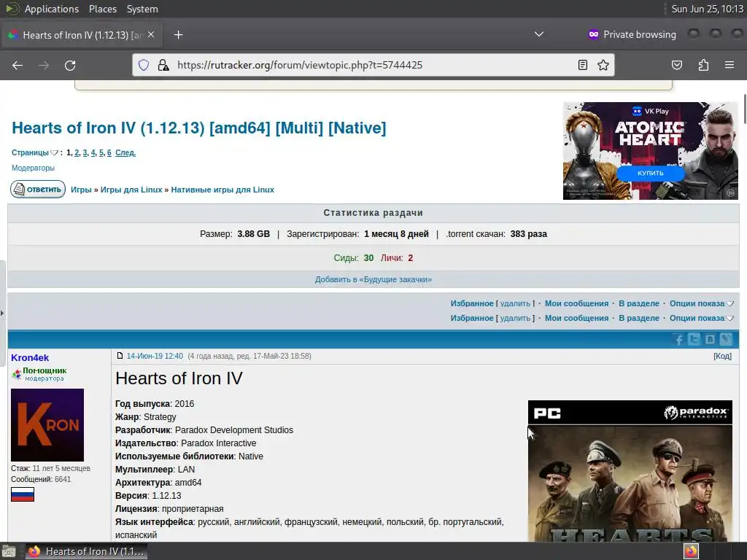View site security via the padlock icon
The image size is (747, 560).
[163, 65]
